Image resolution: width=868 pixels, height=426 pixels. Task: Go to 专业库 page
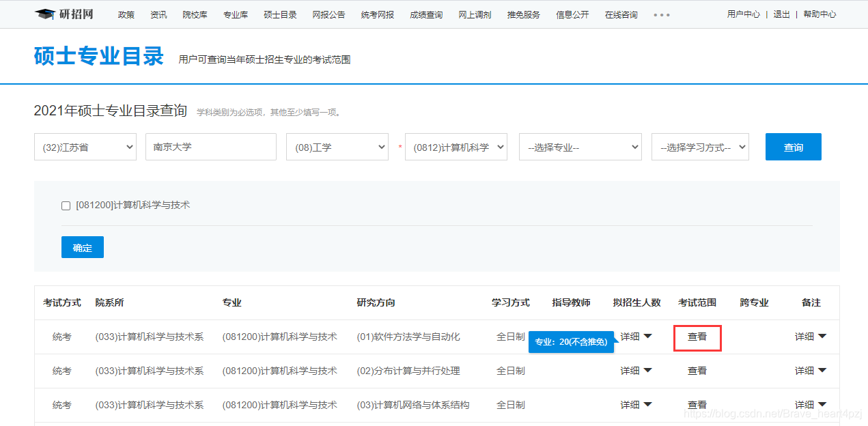[x=236, y=14]
